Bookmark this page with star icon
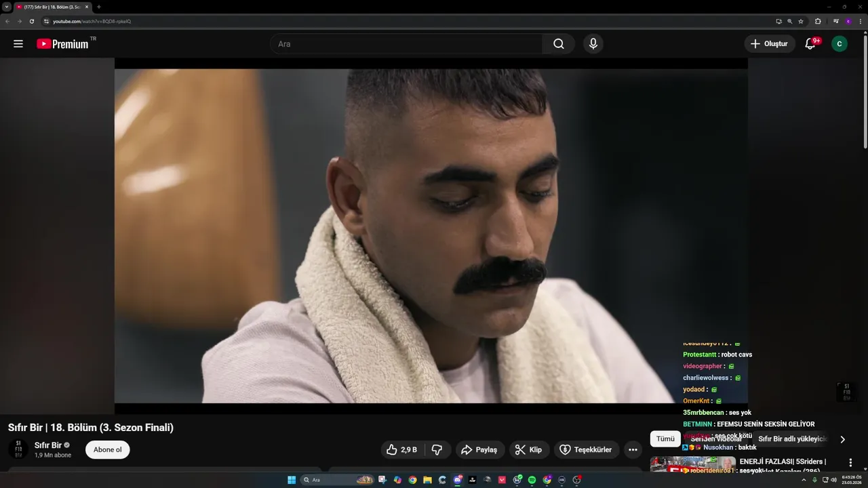 point(801,21)
